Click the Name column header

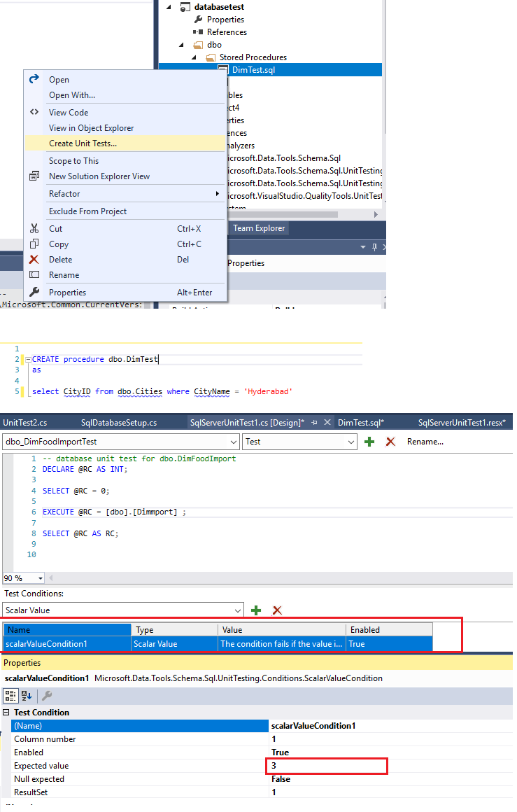[67, 630]
